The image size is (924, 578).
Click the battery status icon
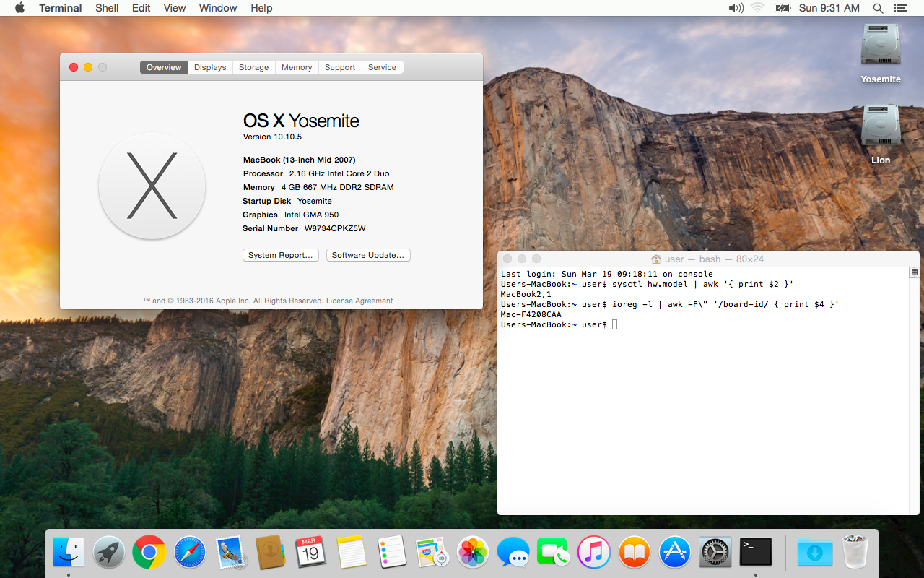(782, 8)
